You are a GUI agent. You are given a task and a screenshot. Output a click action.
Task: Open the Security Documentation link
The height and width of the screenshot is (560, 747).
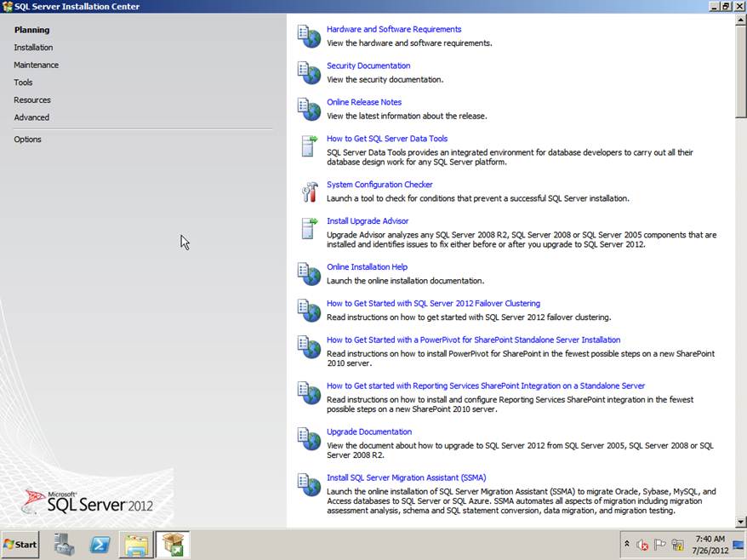tap(368, 66)
